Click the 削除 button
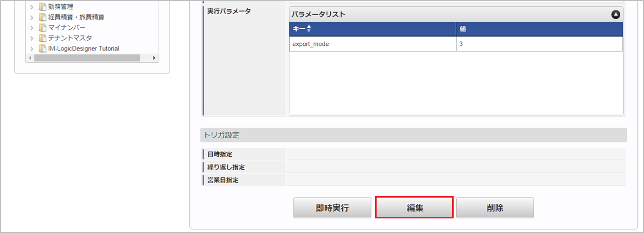 495,207
